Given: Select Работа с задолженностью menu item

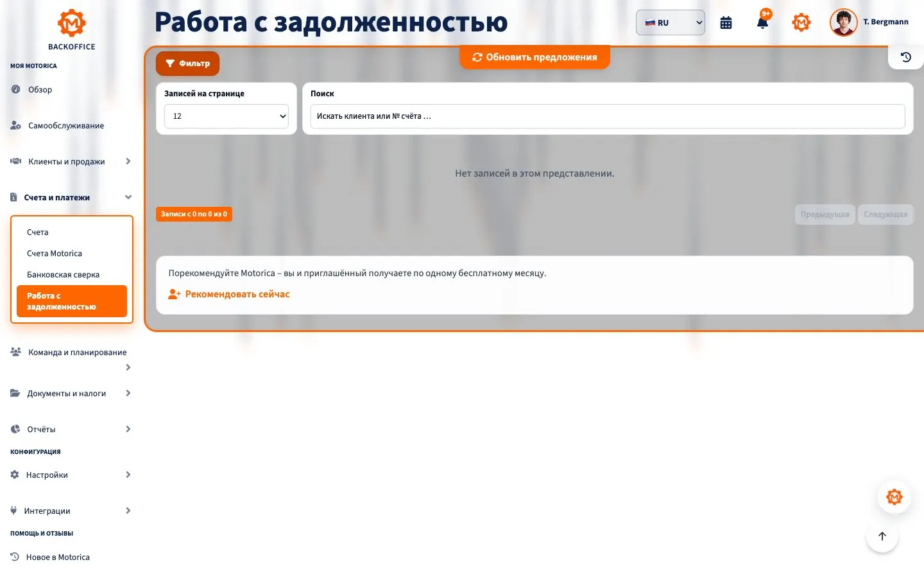Looking at the screenshot, I should tap(72, 301).
